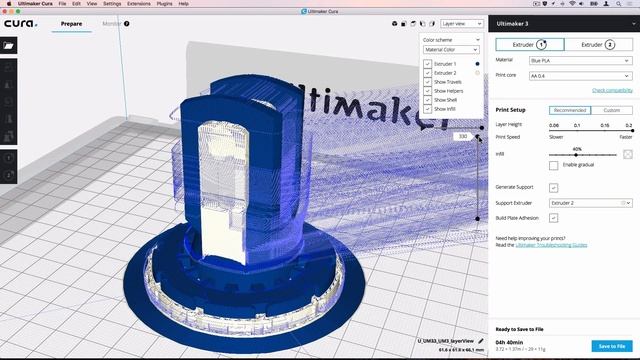Select the Scale tool in left toolbar
This screenshot has height=360, width=640.
[x=9, y=84]
